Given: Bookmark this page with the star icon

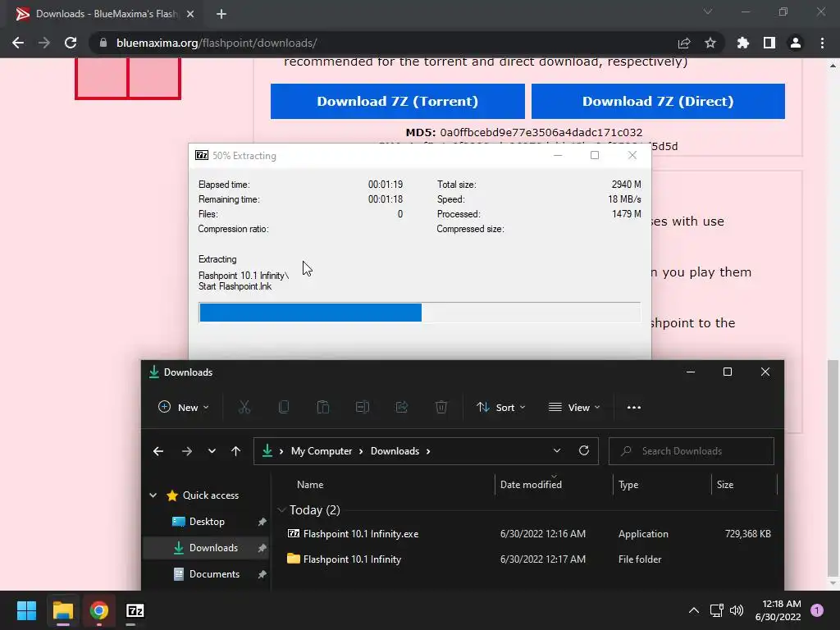Looking at the screenshot, I should [710, 43].
